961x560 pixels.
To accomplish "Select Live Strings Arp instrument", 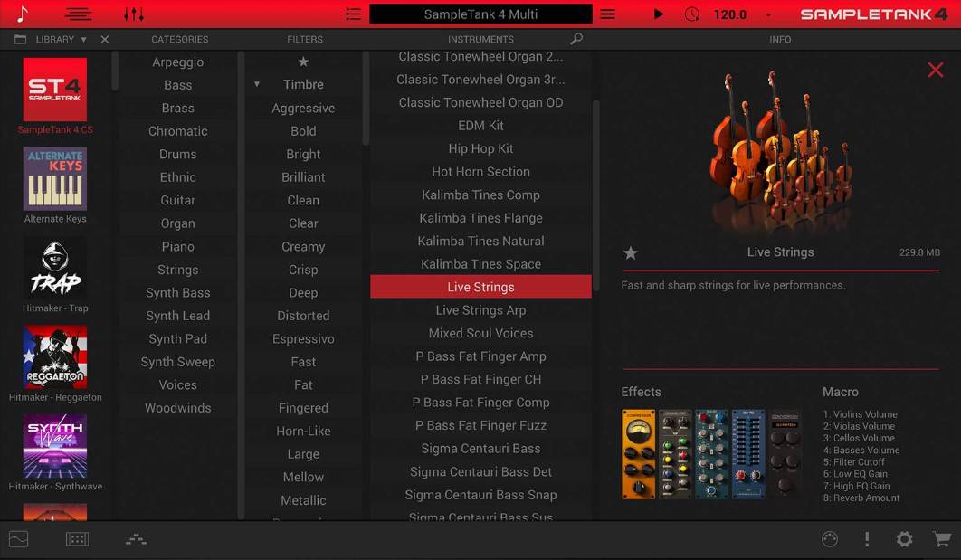I will click(x=480, y=310).
